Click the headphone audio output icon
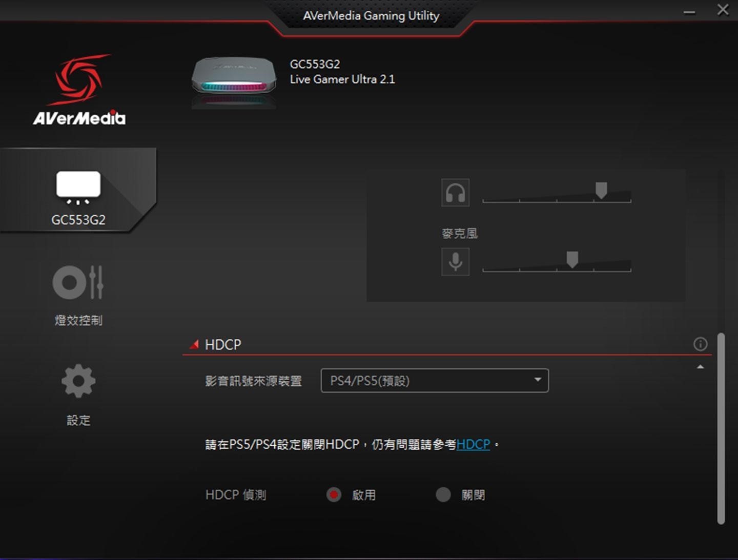 pos(455,193)
